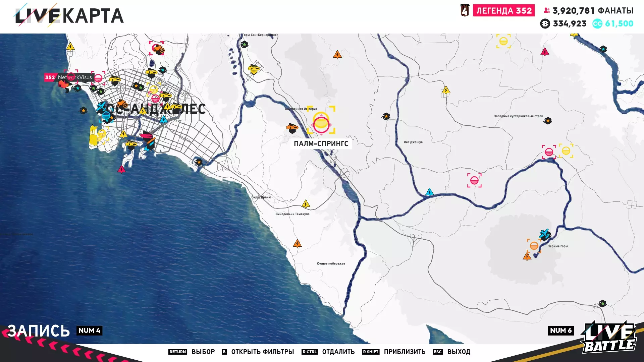
Task: Click the orange car event icon west of Palm Springs
Action: coord(292,127)
